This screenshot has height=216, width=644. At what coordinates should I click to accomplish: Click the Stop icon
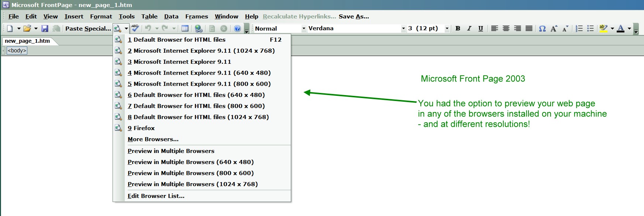(224, 28)
